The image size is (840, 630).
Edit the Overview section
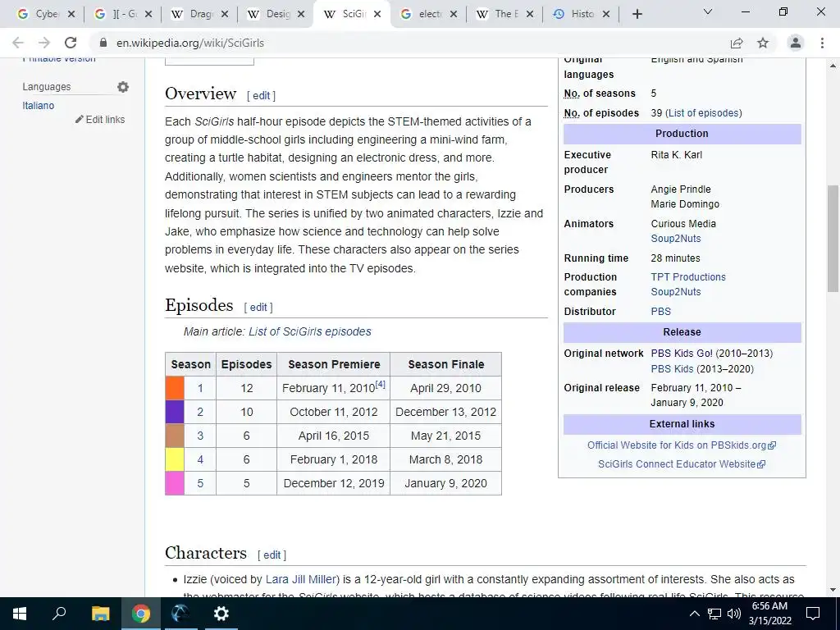[x=262, y=95]
